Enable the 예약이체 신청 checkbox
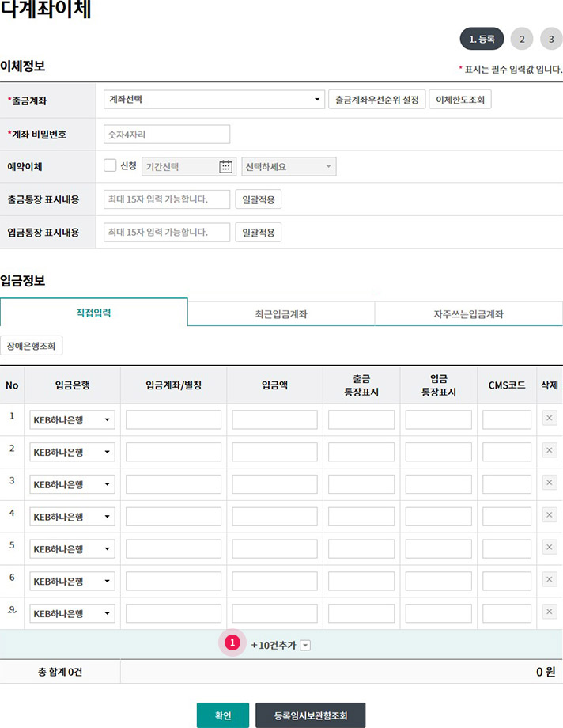 point(110,166)
